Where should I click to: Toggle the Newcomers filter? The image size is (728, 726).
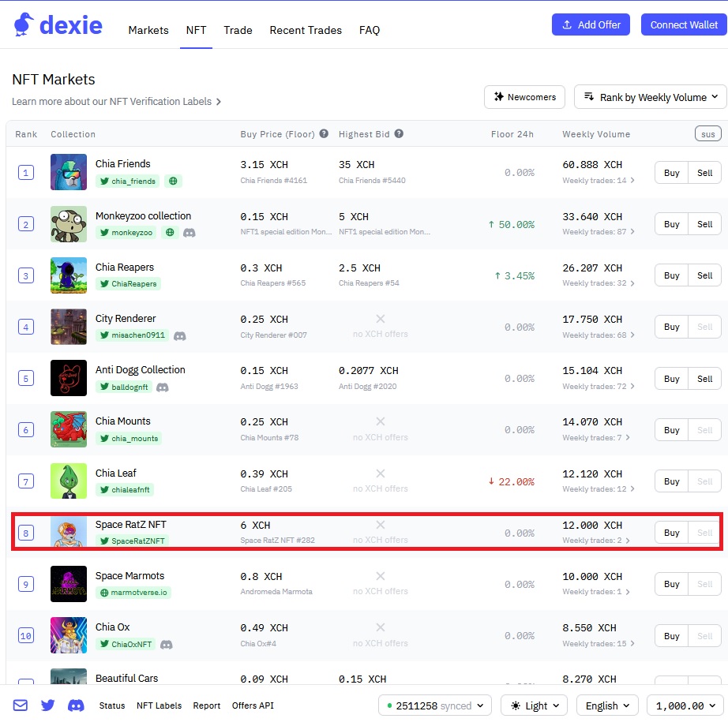tap(524, 97)
